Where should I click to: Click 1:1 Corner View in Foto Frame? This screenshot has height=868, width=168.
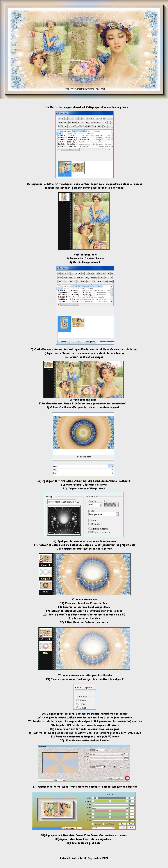(69, 828)
